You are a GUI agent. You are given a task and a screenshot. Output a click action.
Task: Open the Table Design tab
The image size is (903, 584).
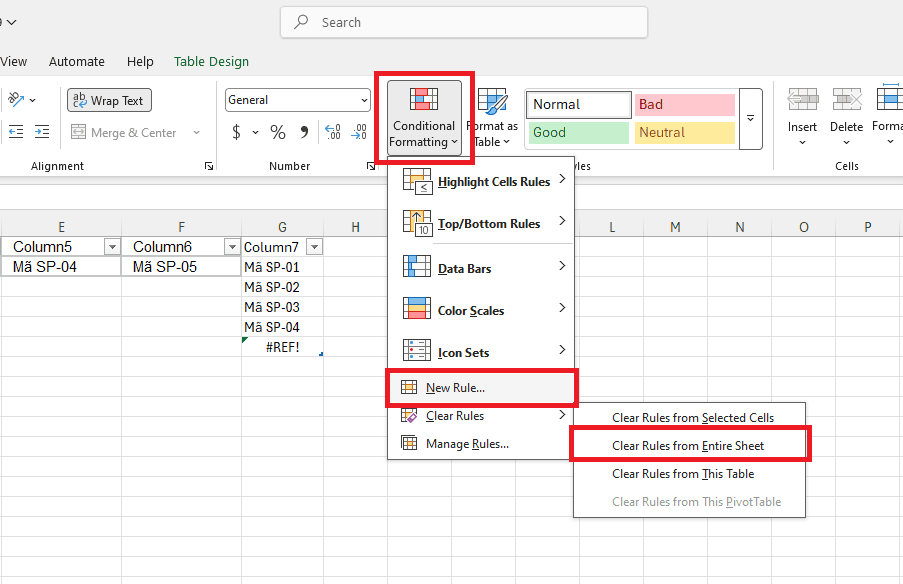[211, 62]
